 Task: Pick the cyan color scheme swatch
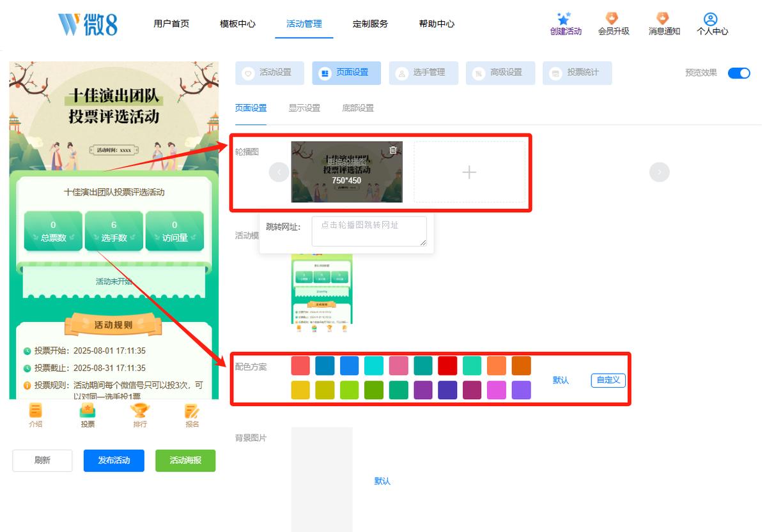tap(374, 366)
